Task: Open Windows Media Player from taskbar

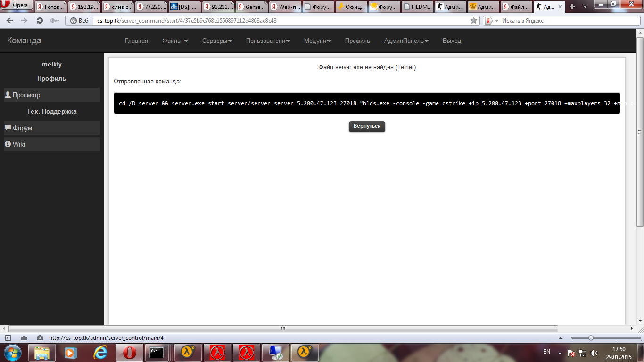Action: pos(71,352)
